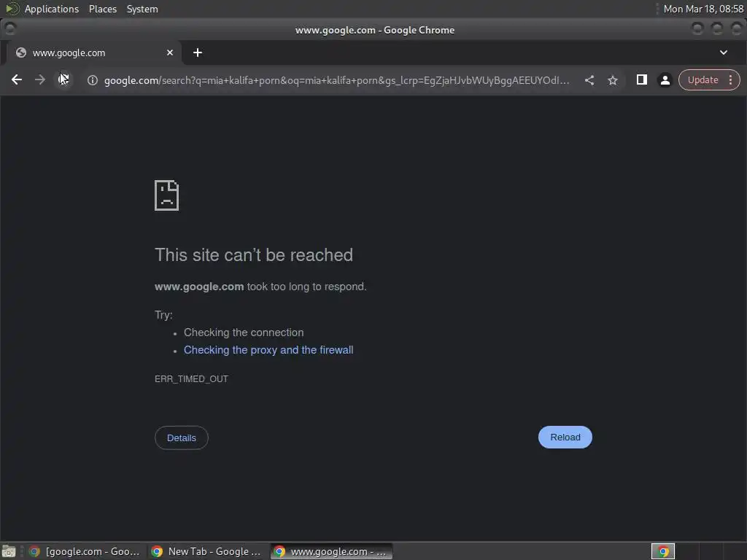This screenshot has width=747, height=560.
Task: Close the www.google.com tab
Action: coord(169,52)
